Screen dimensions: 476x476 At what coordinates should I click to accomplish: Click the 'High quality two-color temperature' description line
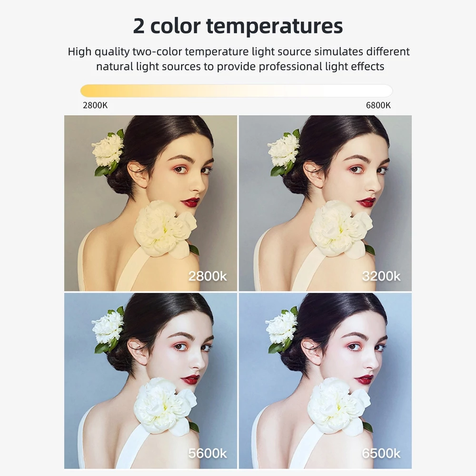pyautogui.click(x=238, y=51)
